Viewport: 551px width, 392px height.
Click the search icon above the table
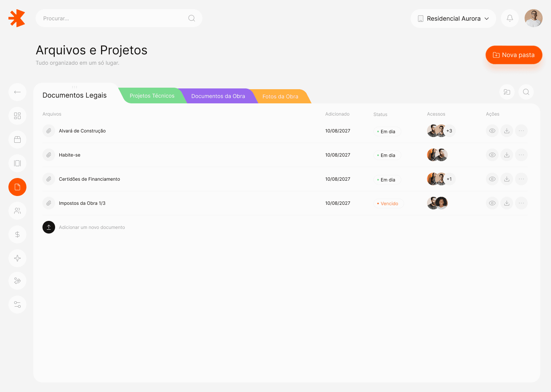point(526,92)
